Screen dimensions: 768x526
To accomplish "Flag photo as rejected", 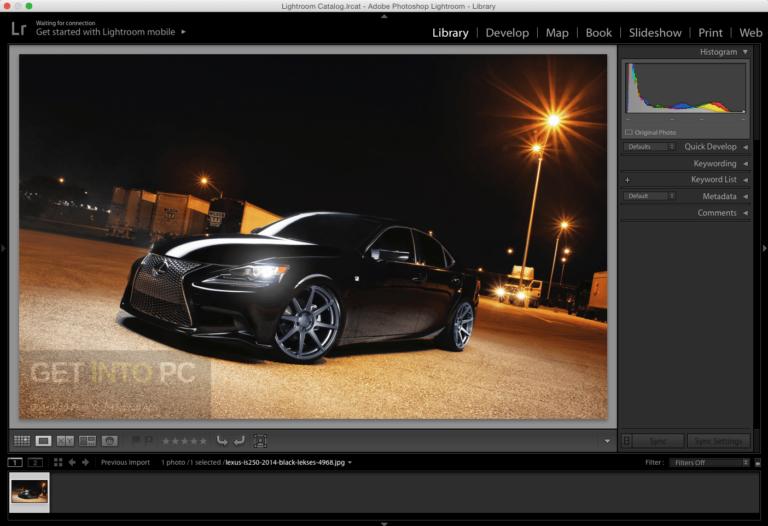I will pyautogui.click(x=148, y=441).
